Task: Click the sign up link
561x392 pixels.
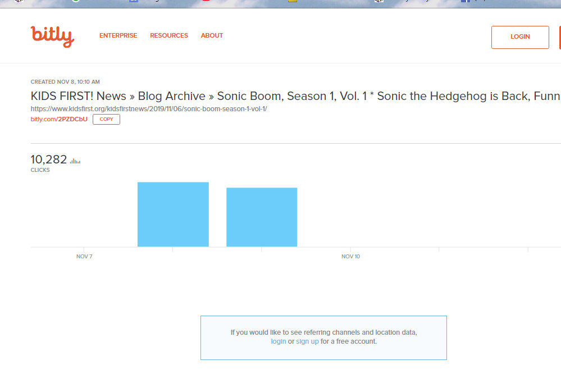Action: click(x=307, y=341)
